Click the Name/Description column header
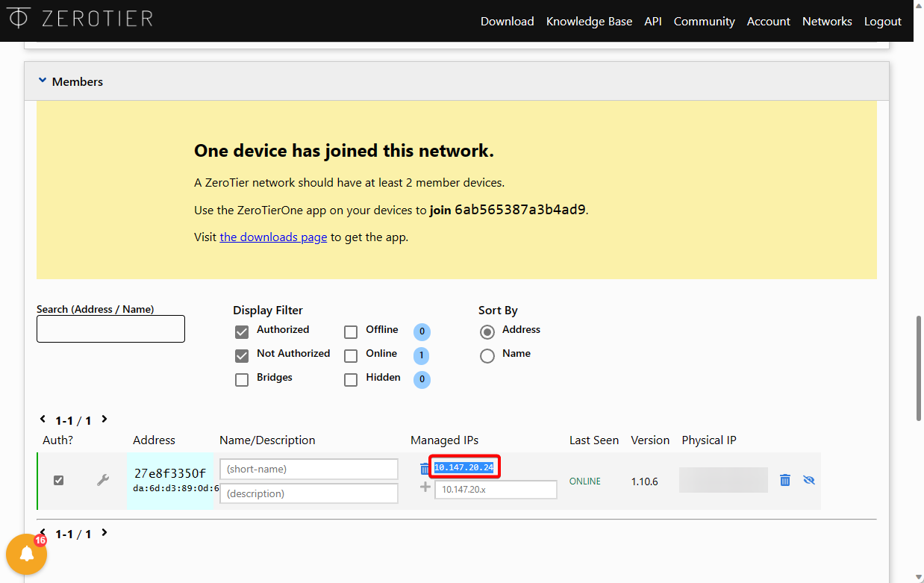 pyautogui.click(x=267, y=440)
